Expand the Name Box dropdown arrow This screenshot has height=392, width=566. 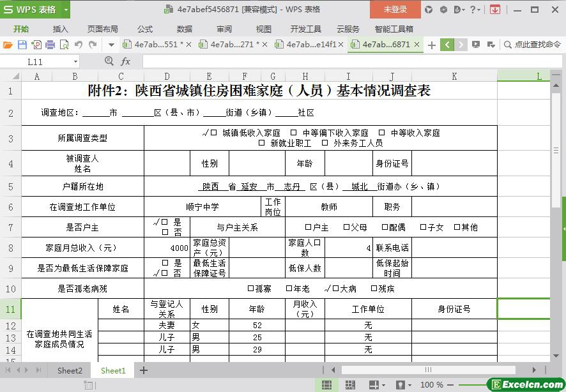(x=75, y=62)
